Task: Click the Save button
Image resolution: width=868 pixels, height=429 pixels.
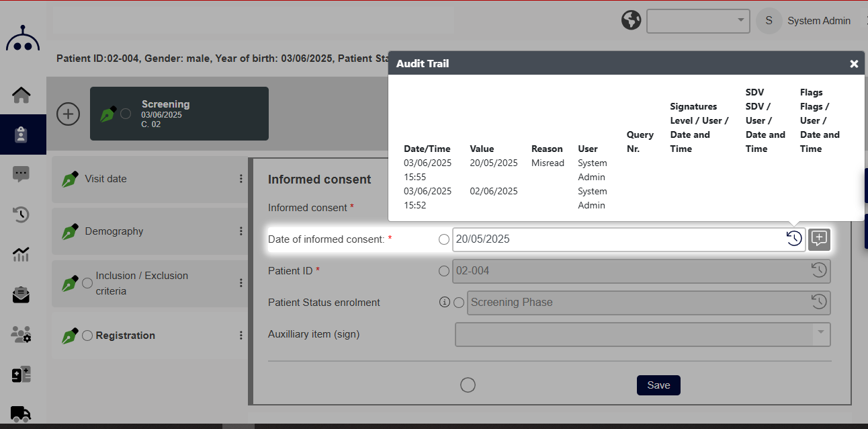Action: click(658, 385)
